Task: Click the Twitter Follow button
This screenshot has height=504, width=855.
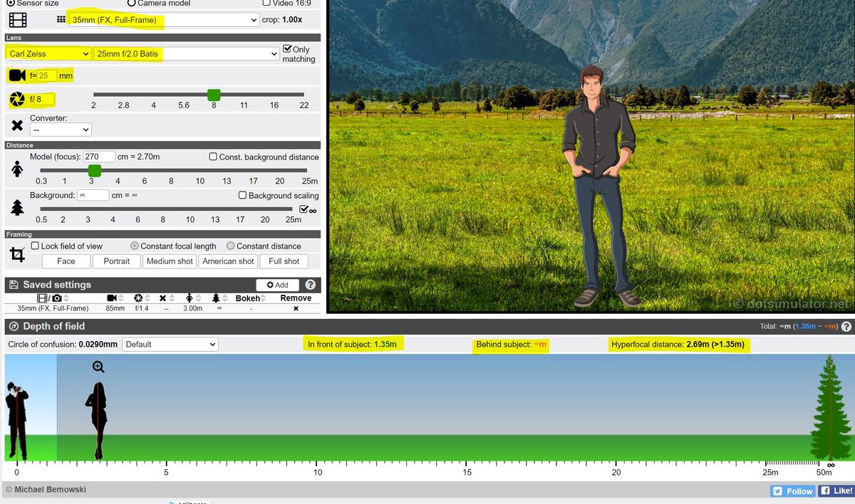Action: click(x=792, y=491)
